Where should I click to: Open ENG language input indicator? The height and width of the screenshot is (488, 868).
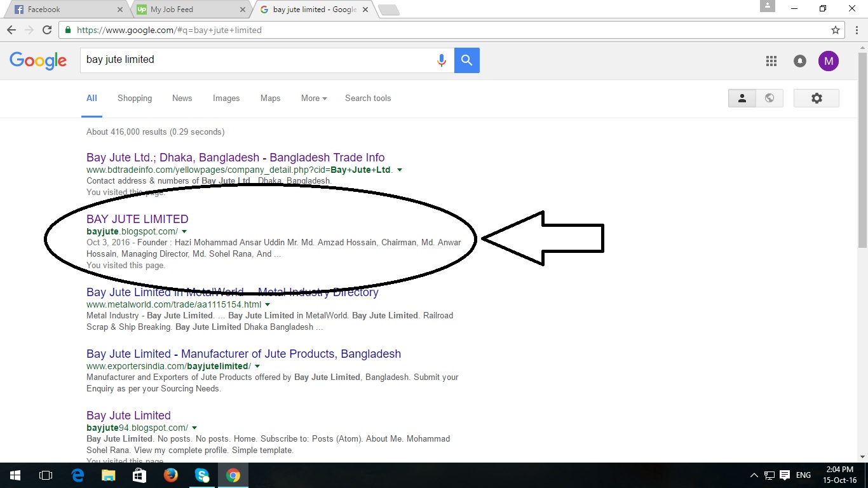pyautogui.click(x=803, y=475)
